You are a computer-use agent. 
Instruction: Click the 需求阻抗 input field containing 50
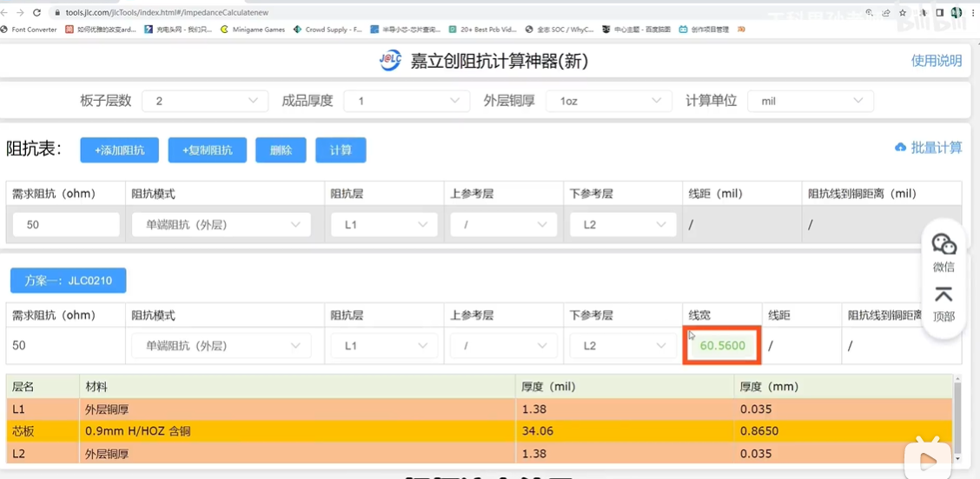66,224
